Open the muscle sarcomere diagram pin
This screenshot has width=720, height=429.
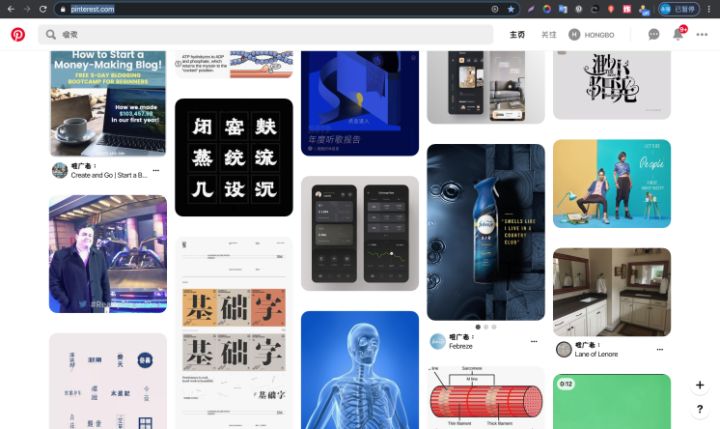(486, 397)
